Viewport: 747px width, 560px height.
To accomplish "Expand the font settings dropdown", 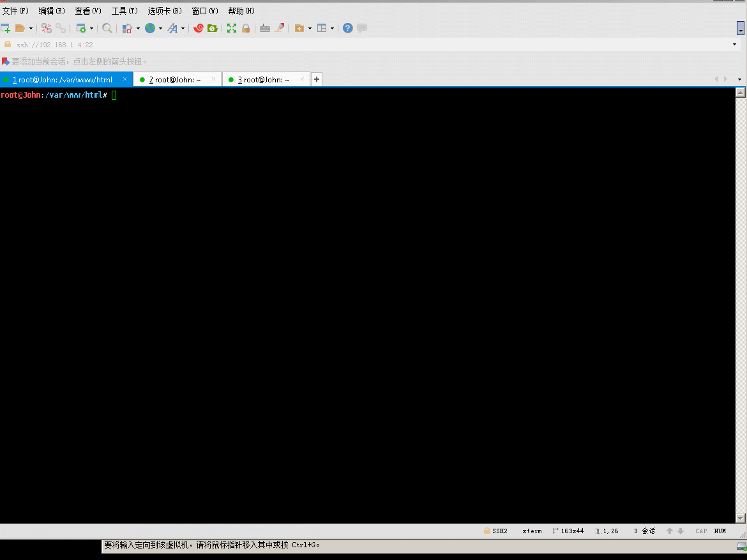I will tap(183, 28).
